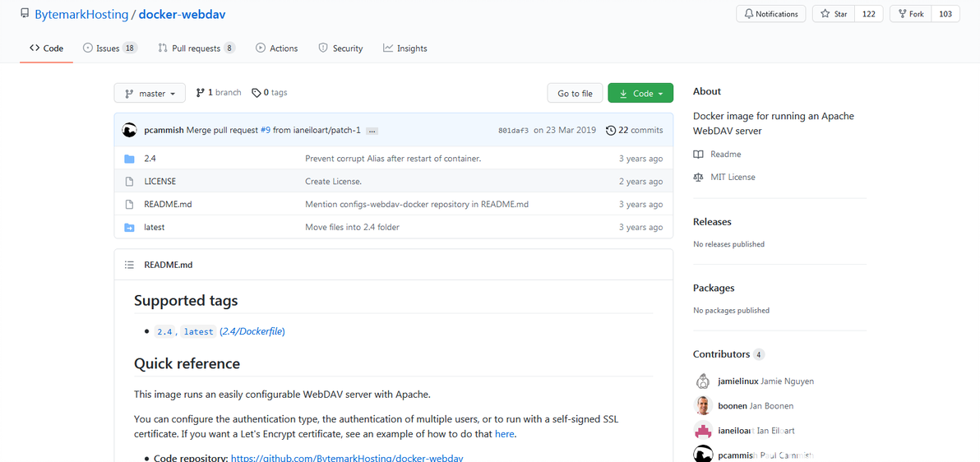This screenshot has width=980, height=462.
Task: Click the Go to file button
Action: click(575, 94)
